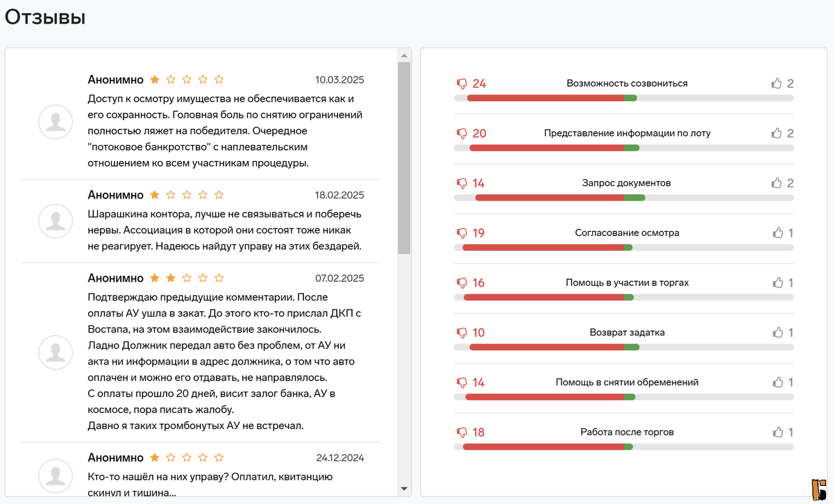833x504 pixels.
Task: Select the thumbs-down icon for Возврат задатка
Action: [x=462, y=332]
